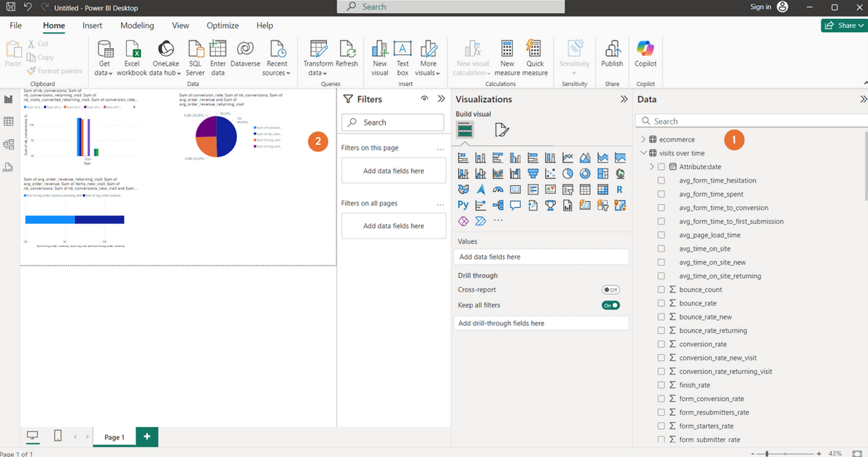Switch to the Insert ribbon tab

coord(92,26)
